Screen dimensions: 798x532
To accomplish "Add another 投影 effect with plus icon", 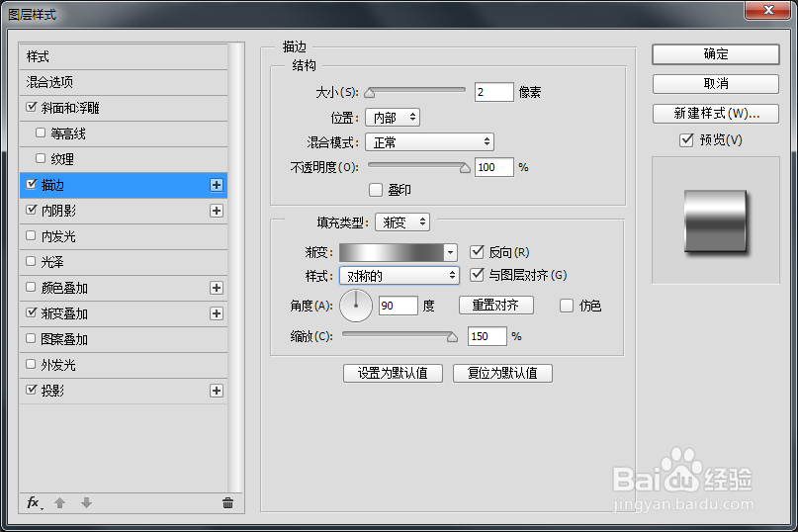I will (x=217, y=391).
